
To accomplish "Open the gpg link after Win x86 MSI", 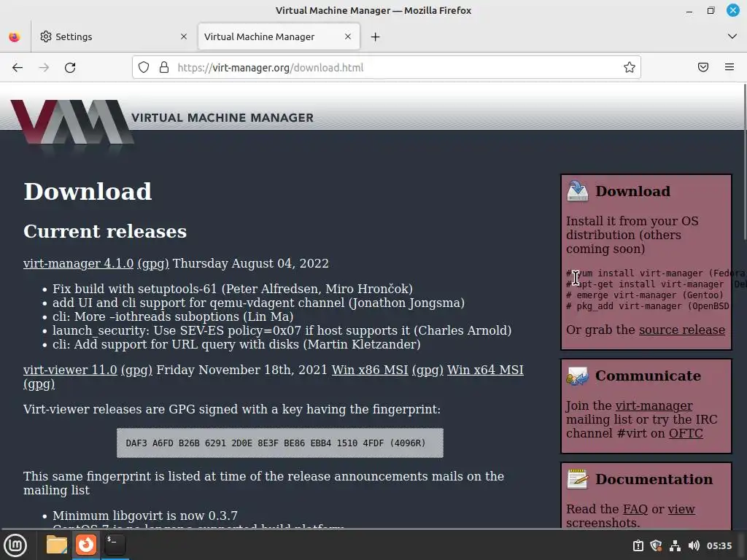I will pos(427,370).
